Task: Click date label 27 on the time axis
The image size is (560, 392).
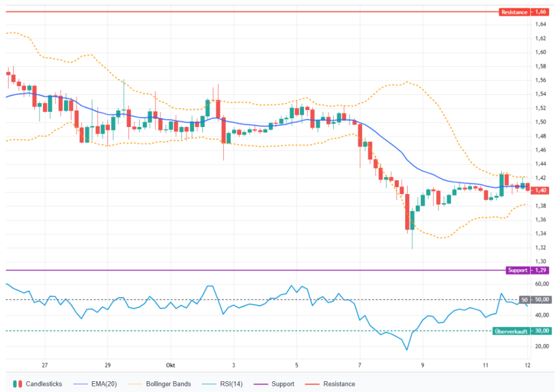Action: pos(45,365)
